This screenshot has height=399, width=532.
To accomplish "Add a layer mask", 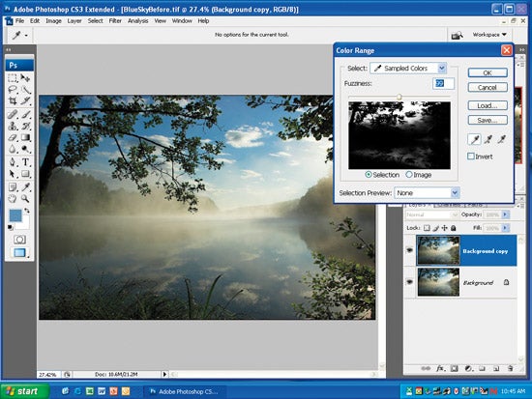I will point(455,368).
